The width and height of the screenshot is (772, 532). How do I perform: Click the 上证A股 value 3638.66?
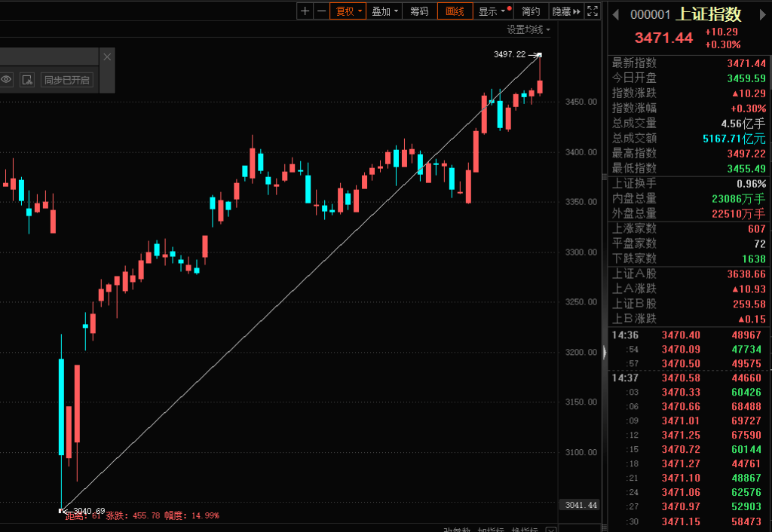click(746, 274)
